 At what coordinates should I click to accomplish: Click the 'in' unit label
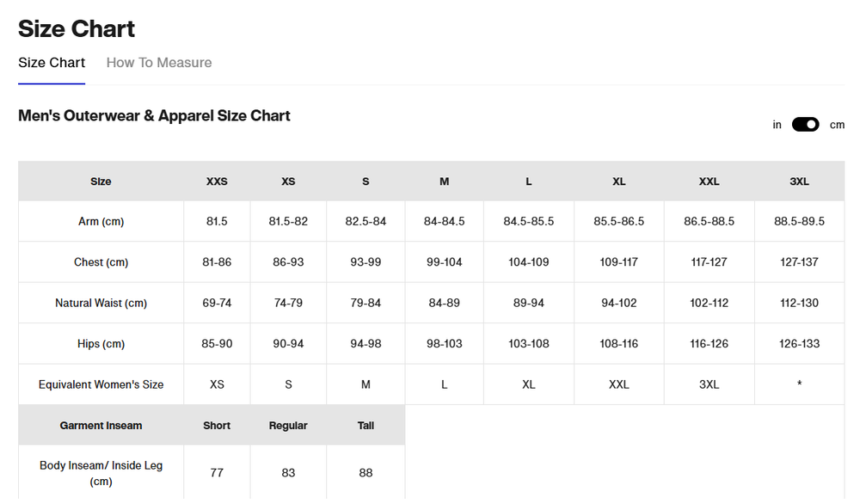pyautogui.click(x=777, y=125)
